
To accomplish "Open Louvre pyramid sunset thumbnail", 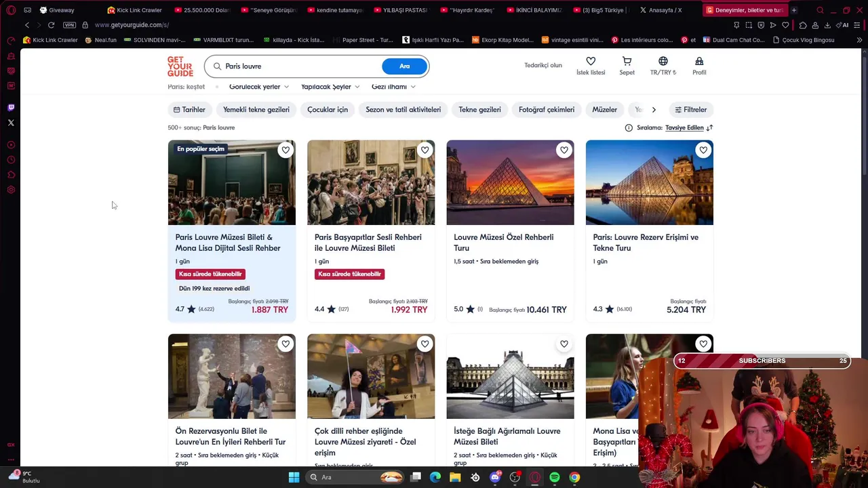I will pos(510,182).
